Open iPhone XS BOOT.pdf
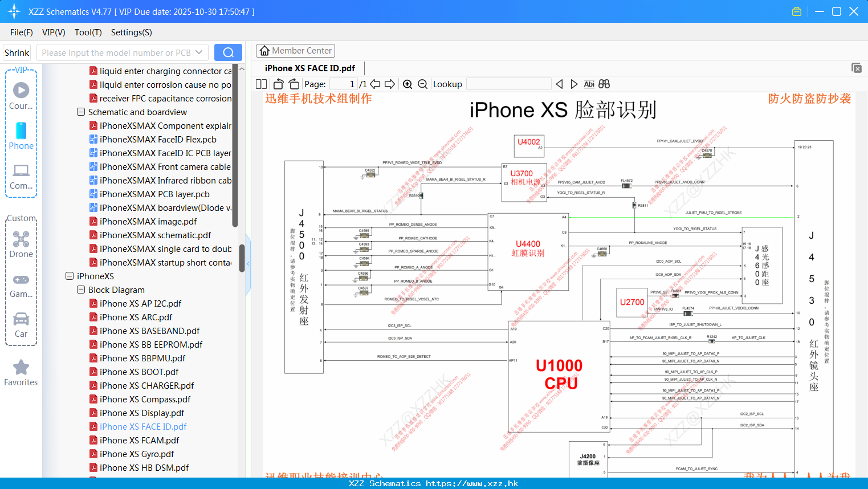 tap(134, 372)
